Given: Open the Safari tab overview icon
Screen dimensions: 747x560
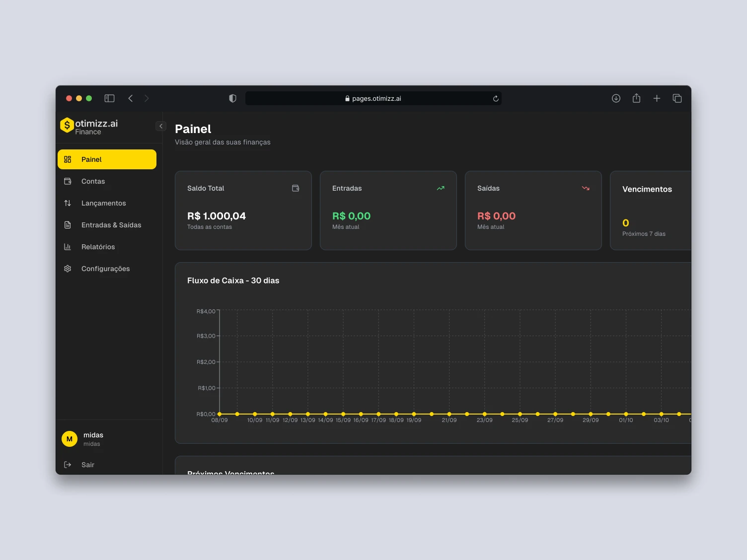Looking at the screenshot, I should (677, 98).
